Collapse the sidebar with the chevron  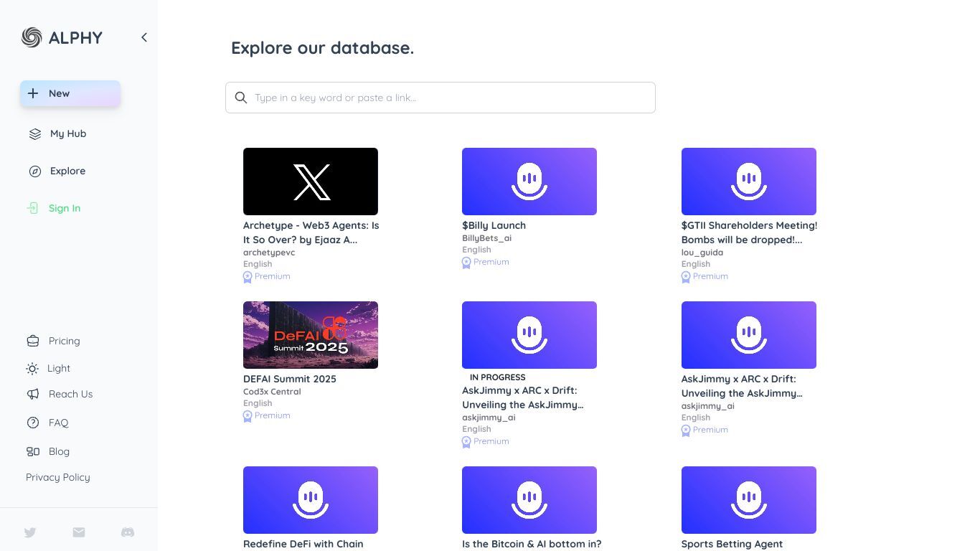[x=144, y=37]
